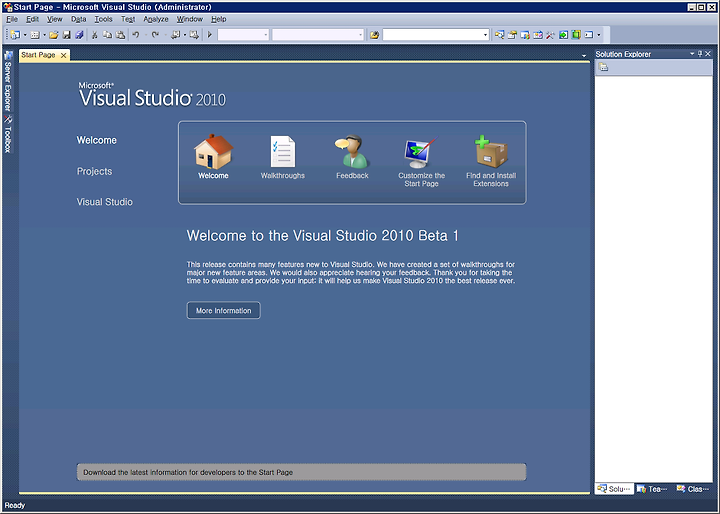The image size is (720, 514).
Task: Click the Solution Explorer properties icon
Action: [604, 68]
